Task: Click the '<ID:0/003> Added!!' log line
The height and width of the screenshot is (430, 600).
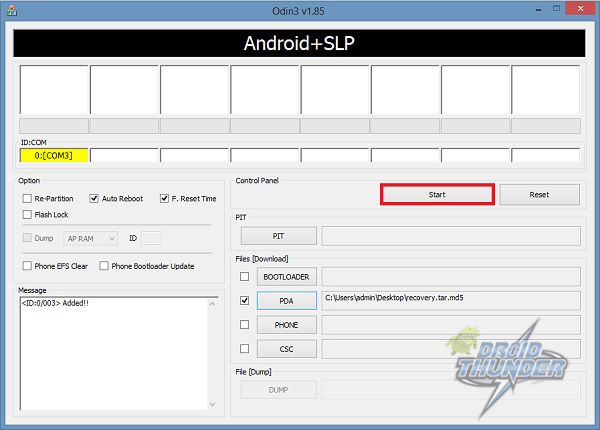Action: tap(55, 303)
